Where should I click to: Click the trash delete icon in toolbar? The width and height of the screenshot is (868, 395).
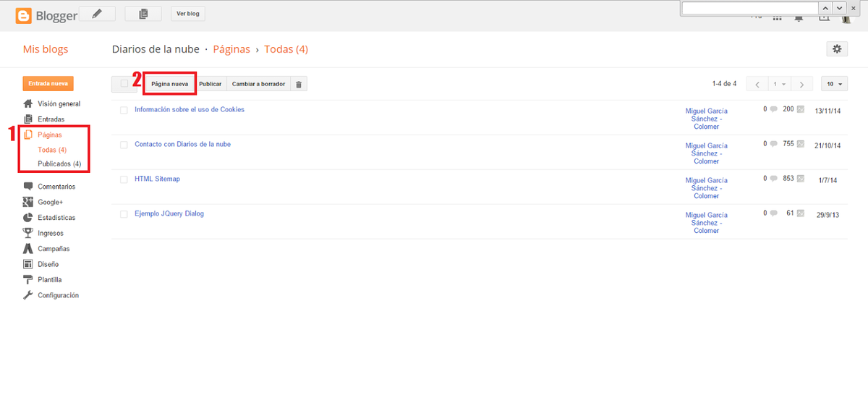coord(299,84)
